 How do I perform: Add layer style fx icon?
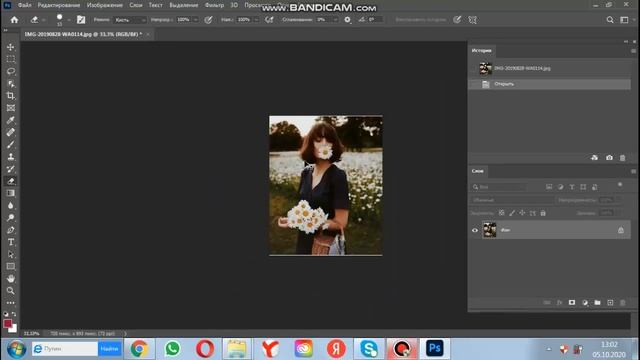point(560,302)
